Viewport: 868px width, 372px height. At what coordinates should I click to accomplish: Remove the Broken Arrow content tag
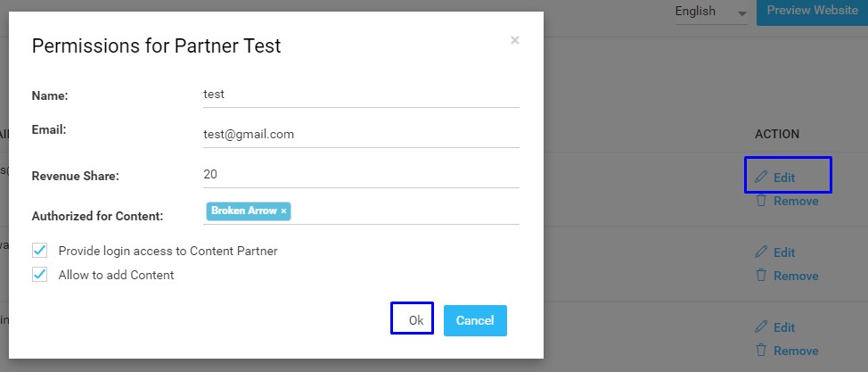pyautogui.click(x=283, y=211)
